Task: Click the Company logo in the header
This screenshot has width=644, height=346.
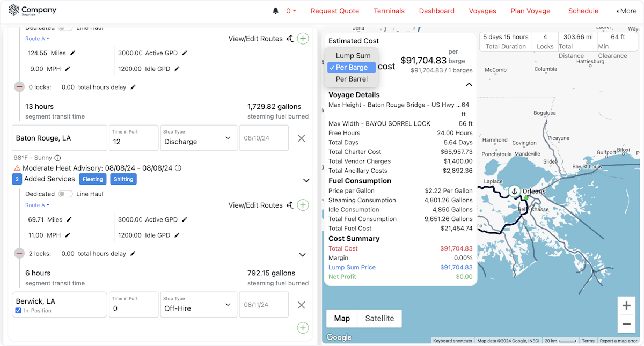Action: [33, 10]
